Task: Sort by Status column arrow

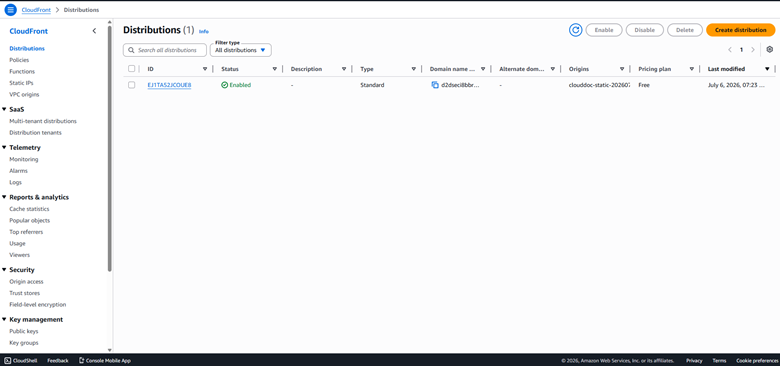Action: coord(275,69)
